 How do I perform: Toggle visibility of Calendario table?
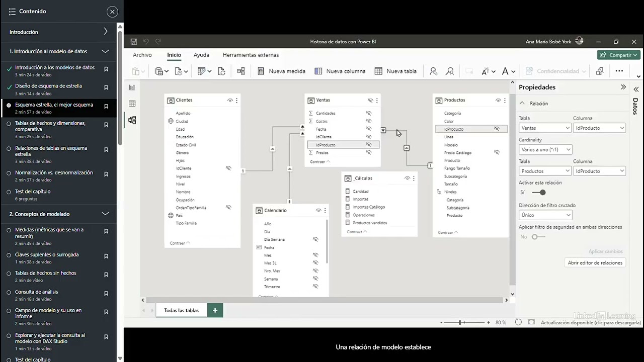(x=318, y=211)
